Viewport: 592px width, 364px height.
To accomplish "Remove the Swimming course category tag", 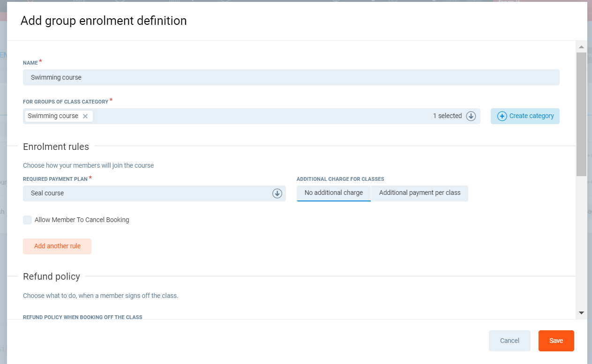I will pos(85,116).
